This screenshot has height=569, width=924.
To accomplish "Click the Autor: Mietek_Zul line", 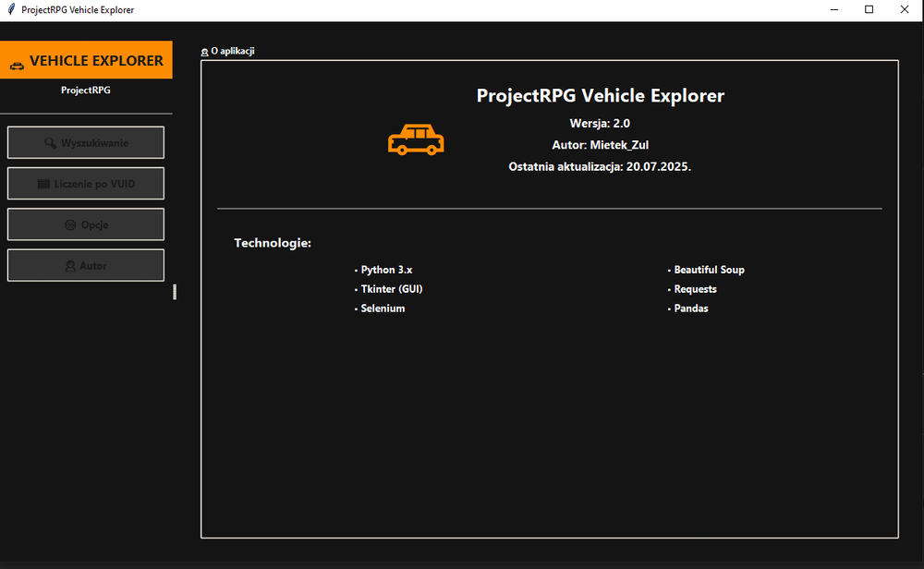I will [600, 145].
